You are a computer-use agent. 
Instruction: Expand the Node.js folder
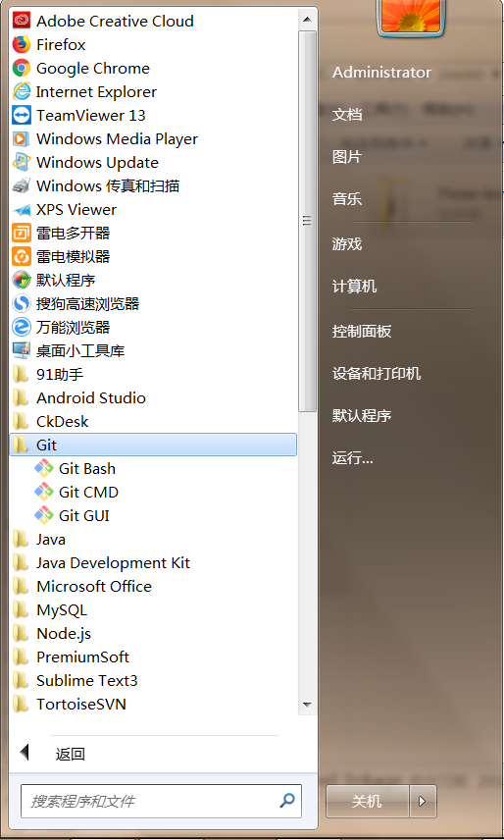tap(153, 634)
